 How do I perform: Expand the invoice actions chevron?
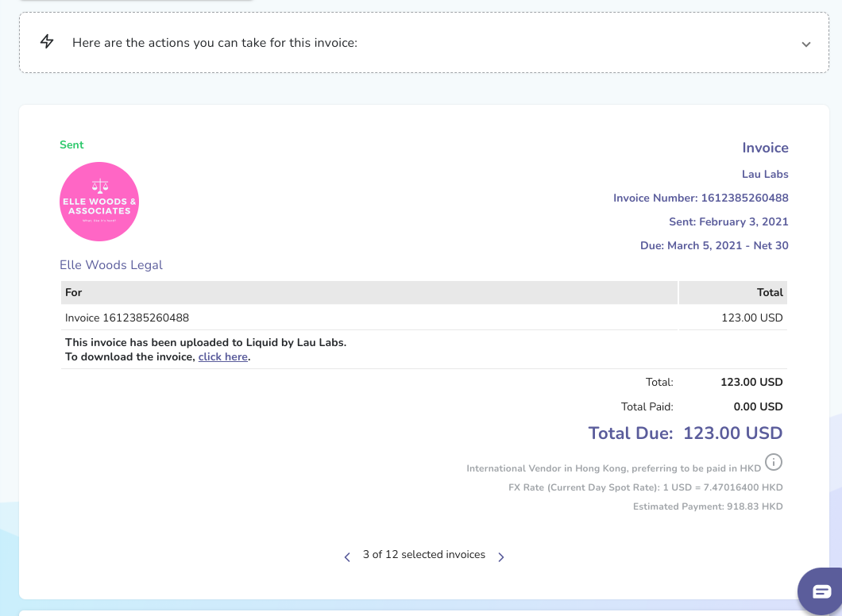pos(806,44)
